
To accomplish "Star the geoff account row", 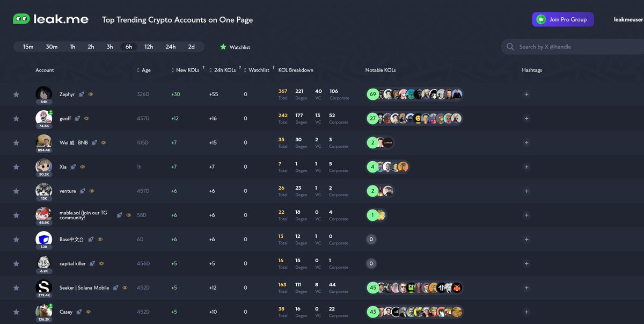I will (x=16, y=119).
